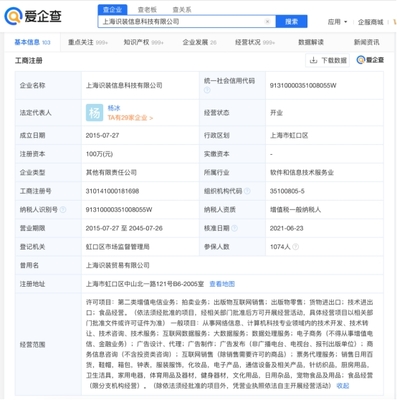The width and height of the screenshot is (397, 400).
Task: Open the 企服商城 link
Action: (x=370, y=22)
